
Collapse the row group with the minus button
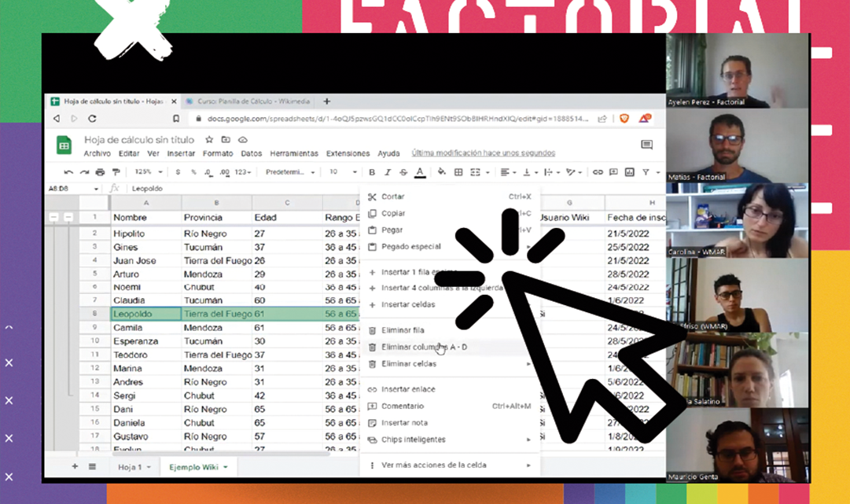coord(54,217)
